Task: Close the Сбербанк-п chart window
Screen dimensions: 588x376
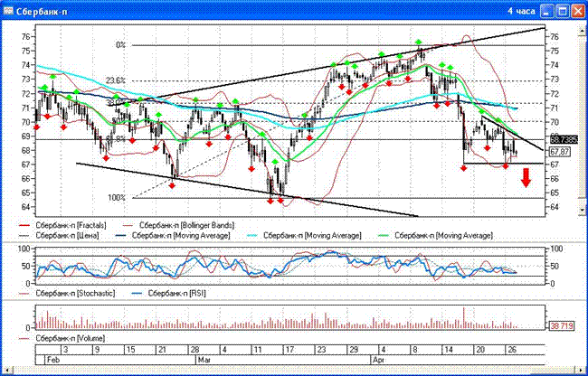Action: click(577, 11)
